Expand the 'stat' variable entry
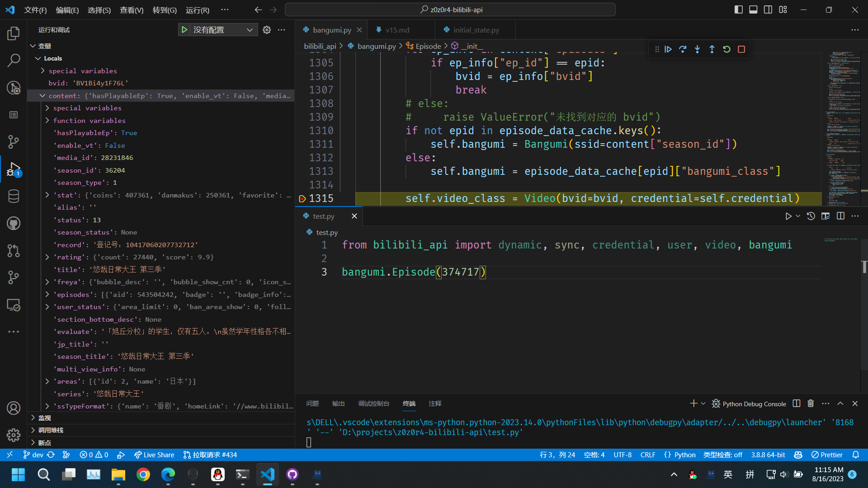Image resolution: width=868 pixels, height=488 pixels. pyautogui.click(x=47, y=195)
